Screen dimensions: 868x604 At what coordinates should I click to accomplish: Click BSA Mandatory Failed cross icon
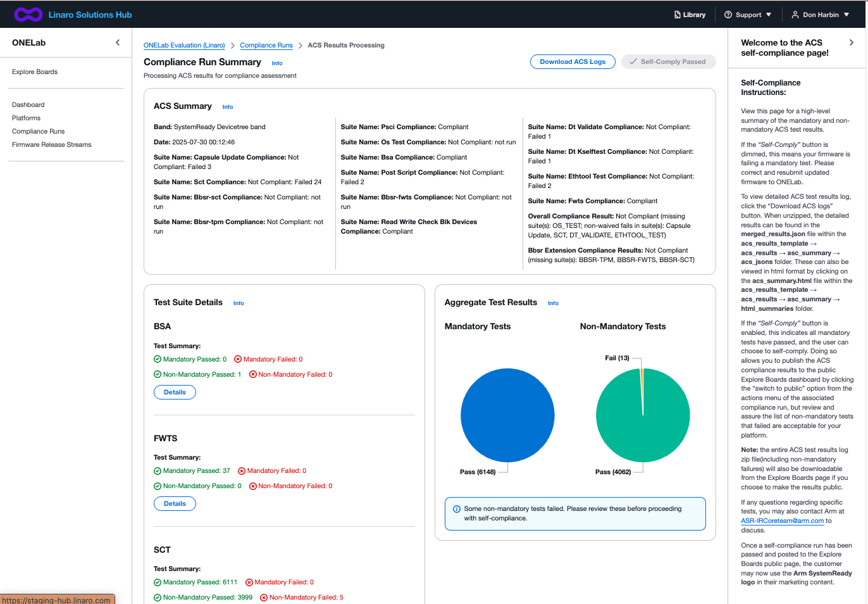238,359
